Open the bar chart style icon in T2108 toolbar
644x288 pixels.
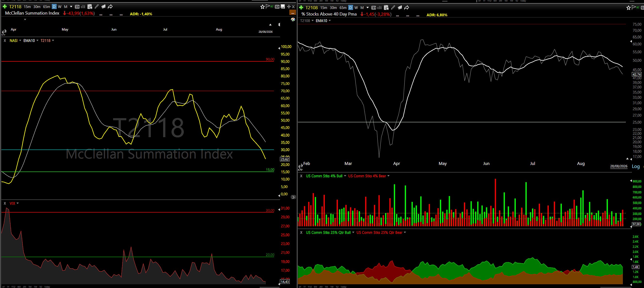pyautogui.click(x=379, y=8)
